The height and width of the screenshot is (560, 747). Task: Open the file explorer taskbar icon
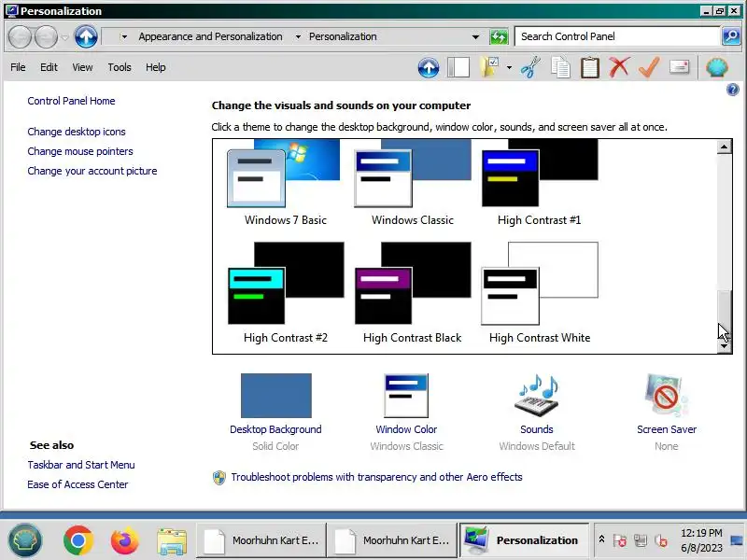172,541
